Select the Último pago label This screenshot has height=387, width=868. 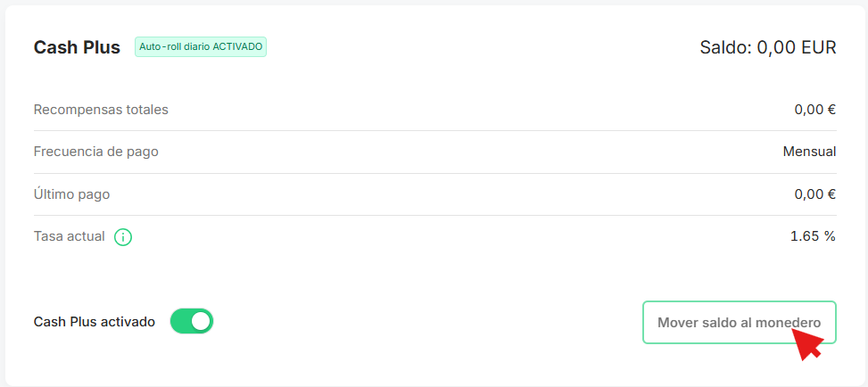[71, 194]
